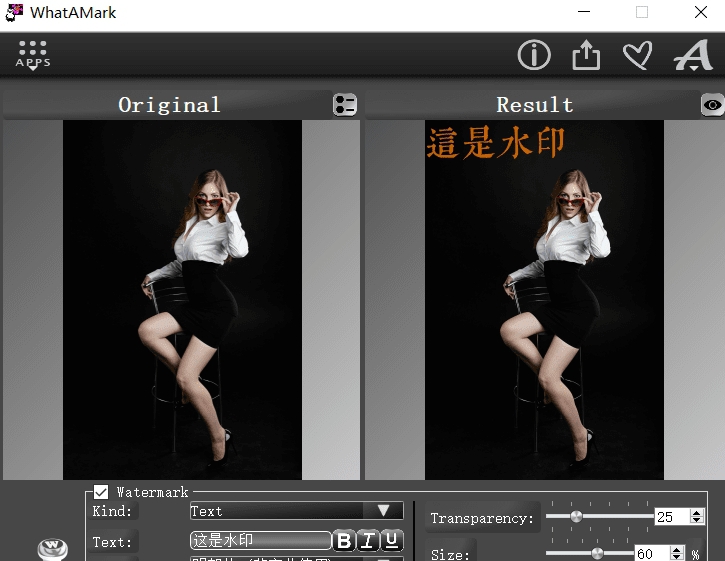
Task: Click the Transparency label
Action: (x=482, y=518)
